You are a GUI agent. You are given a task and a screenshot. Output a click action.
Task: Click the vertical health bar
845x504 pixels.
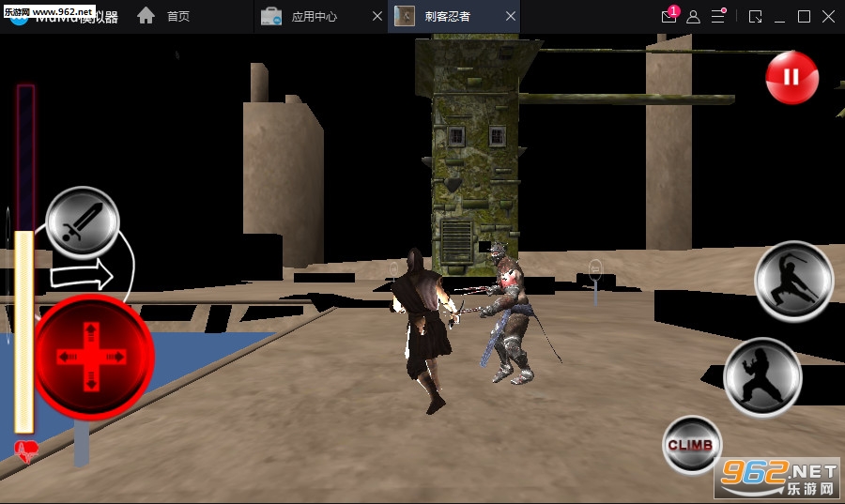(24, 258)
